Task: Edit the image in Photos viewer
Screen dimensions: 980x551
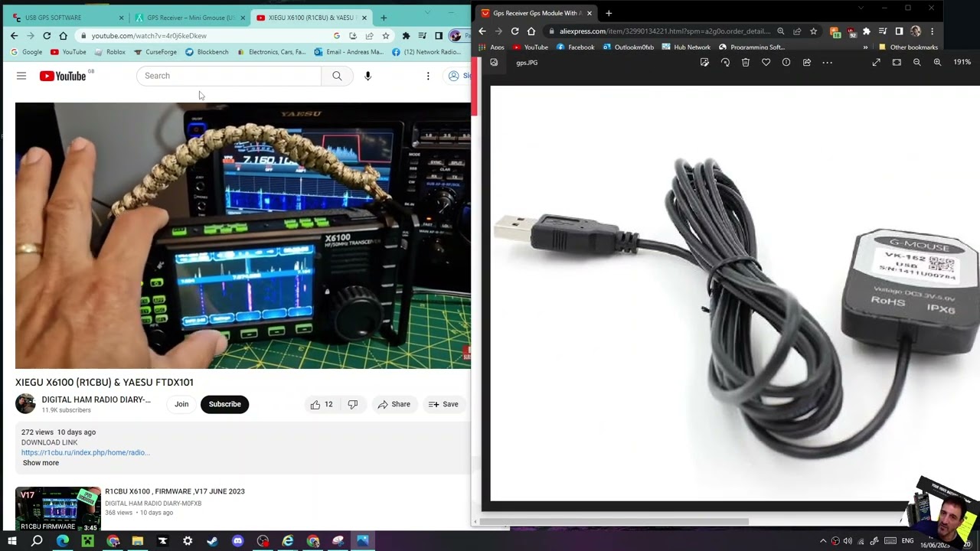Action: 704,62
